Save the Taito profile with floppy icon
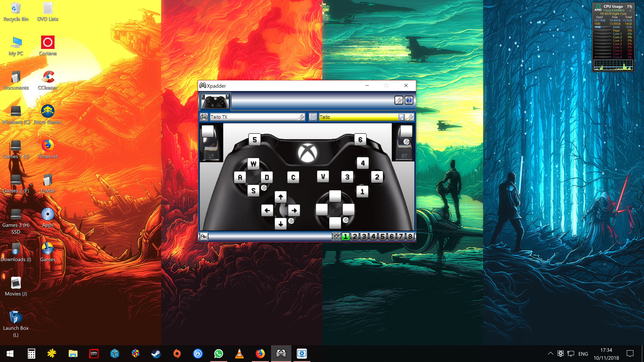The image size is (644, 362). [x=401, y=117]
